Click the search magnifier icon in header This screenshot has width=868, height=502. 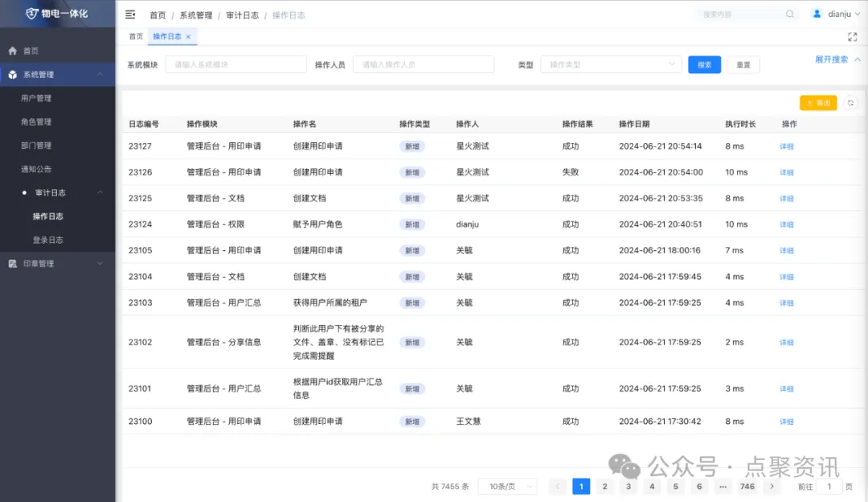(x=790, y=14)
